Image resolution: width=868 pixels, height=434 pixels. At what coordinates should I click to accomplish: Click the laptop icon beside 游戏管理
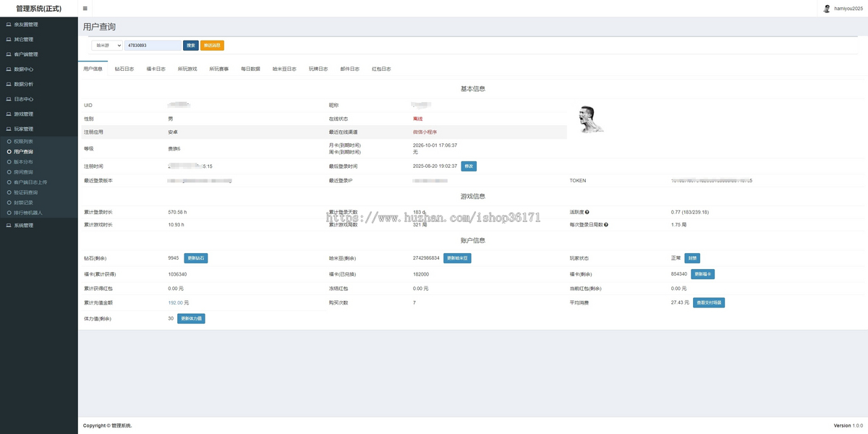click(x=9, y=114)
